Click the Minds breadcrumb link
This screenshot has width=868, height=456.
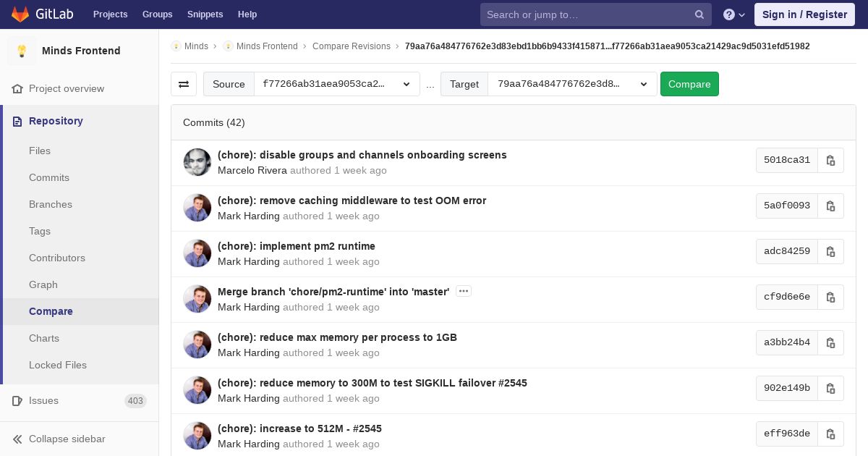[x=196, y=46]
